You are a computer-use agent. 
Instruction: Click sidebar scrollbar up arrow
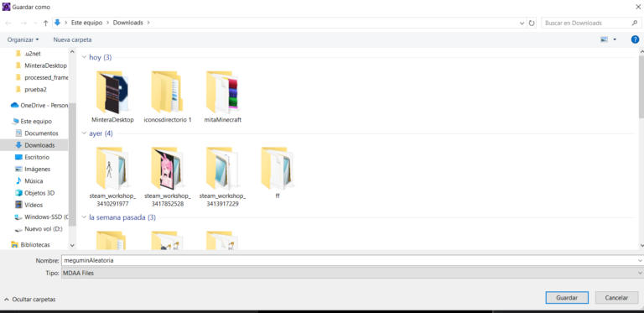72,52
